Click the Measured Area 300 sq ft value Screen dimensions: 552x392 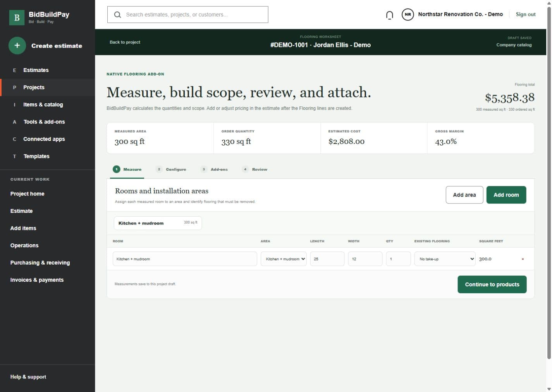point(129,142)
